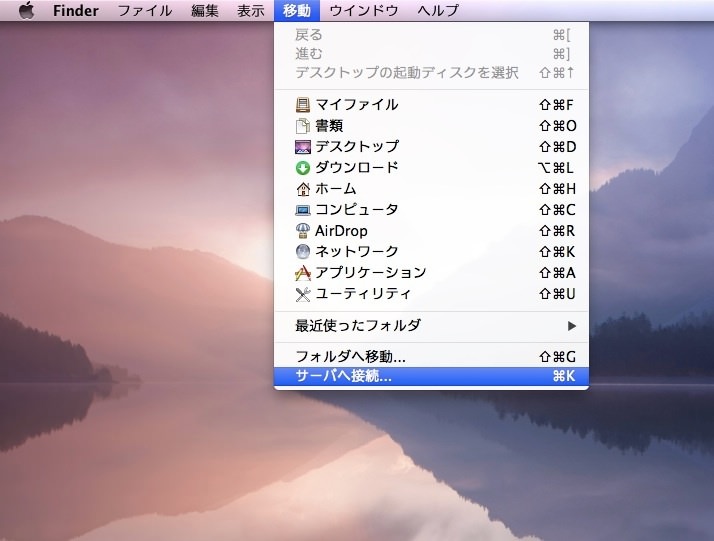Click the ネットワーク globe icon

(303, 251)
